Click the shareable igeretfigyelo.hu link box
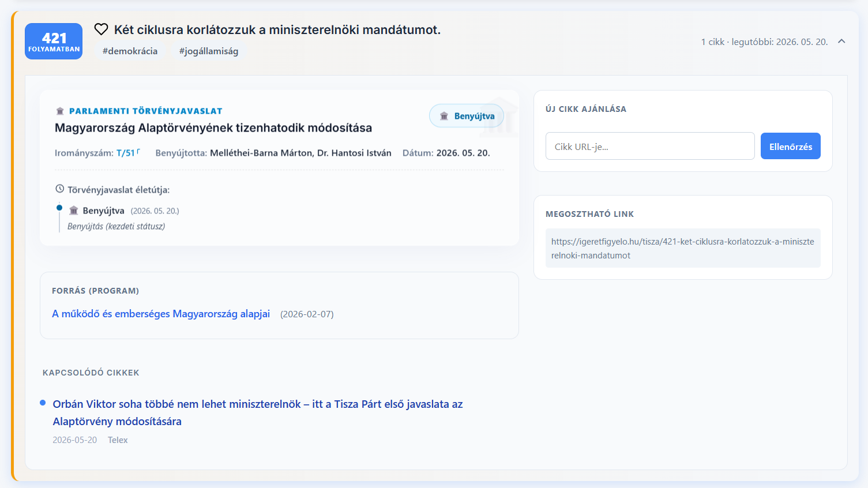868x488 pixels. (x=683, y=248)
